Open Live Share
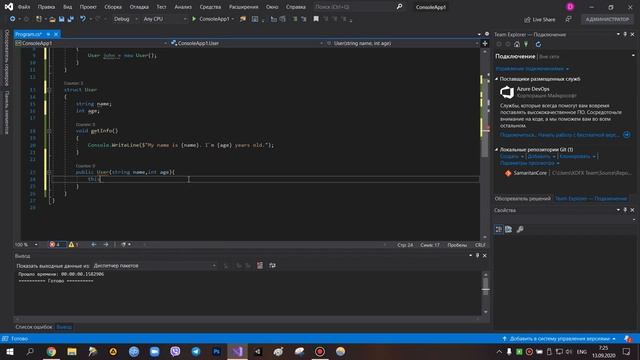Image resolution: width=640 pixels, height=360 pixels. [x=540, y=20]
